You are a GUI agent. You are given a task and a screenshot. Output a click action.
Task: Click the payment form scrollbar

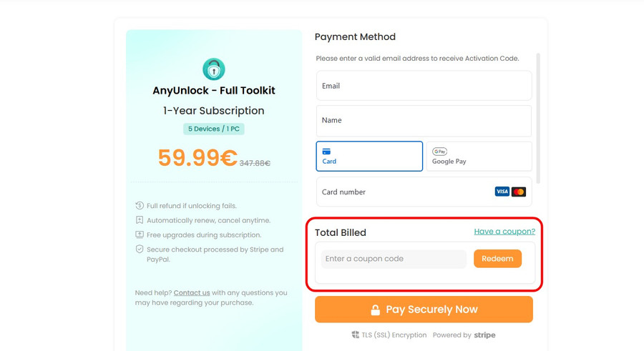click(538, 118)
